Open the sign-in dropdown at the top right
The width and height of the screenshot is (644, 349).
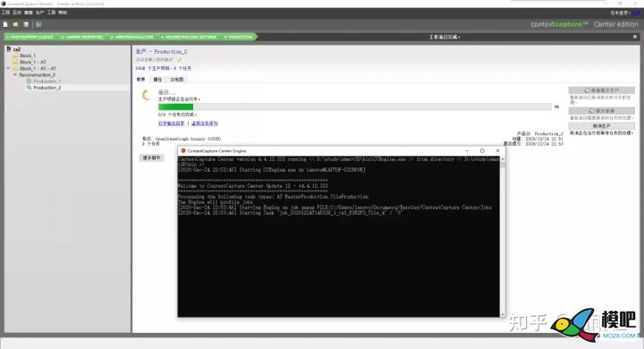pyautogui.click(x=620, y=13)
